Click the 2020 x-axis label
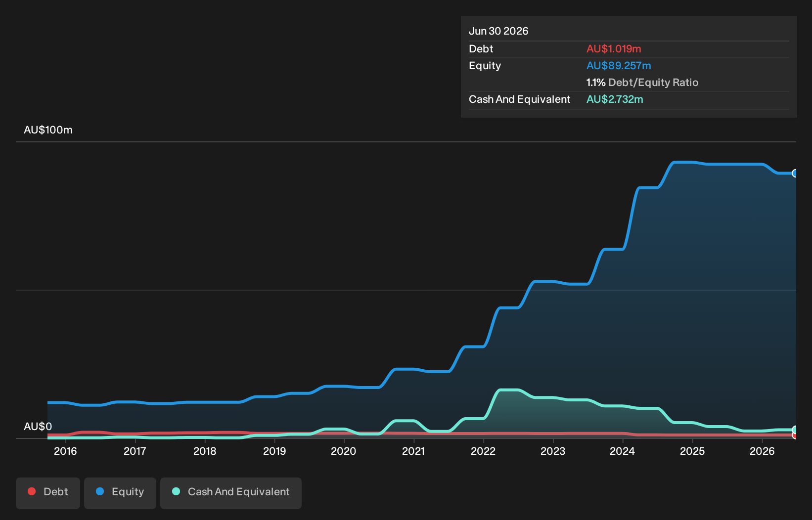812x520 pixels. (x=344, y=451)
